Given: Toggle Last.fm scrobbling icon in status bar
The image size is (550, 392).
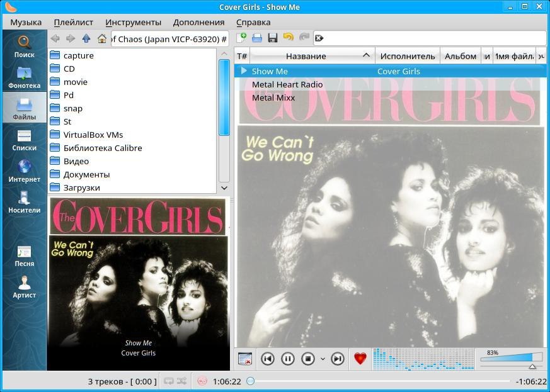Looking at the screenshot, I should coord(202,381).
